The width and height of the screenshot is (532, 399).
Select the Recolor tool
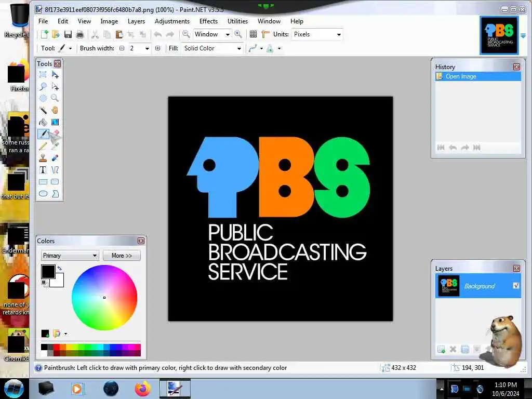click(55, 158)
